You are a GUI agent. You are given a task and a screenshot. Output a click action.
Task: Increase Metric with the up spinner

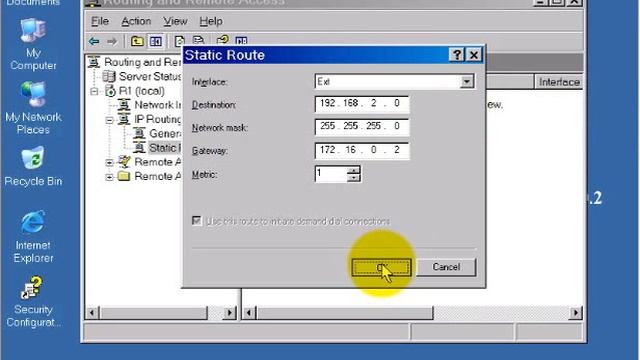click(x=354, y=170)
